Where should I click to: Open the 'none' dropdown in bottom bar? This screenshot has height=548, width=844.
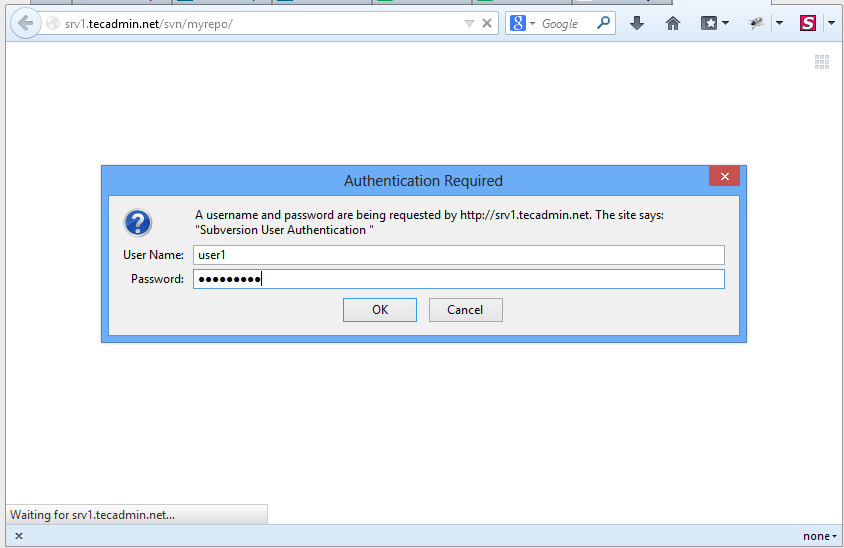[x=820, y=536]
